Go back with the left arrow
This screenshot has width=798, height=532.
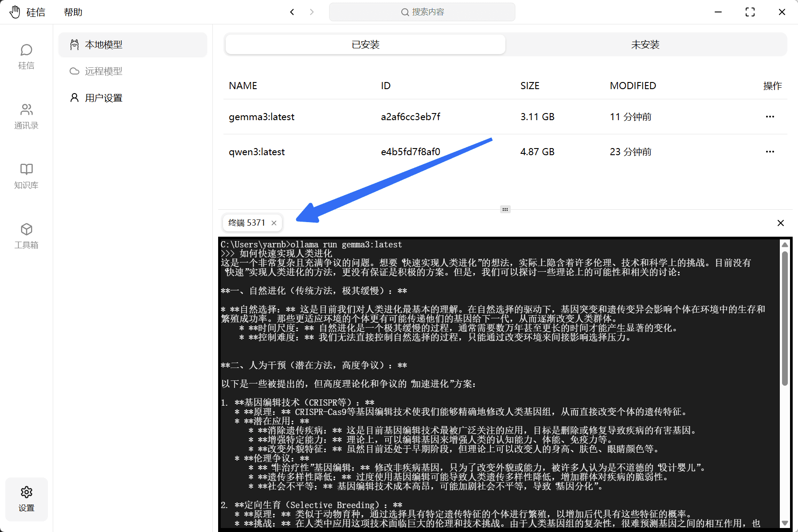click(292, 12)
